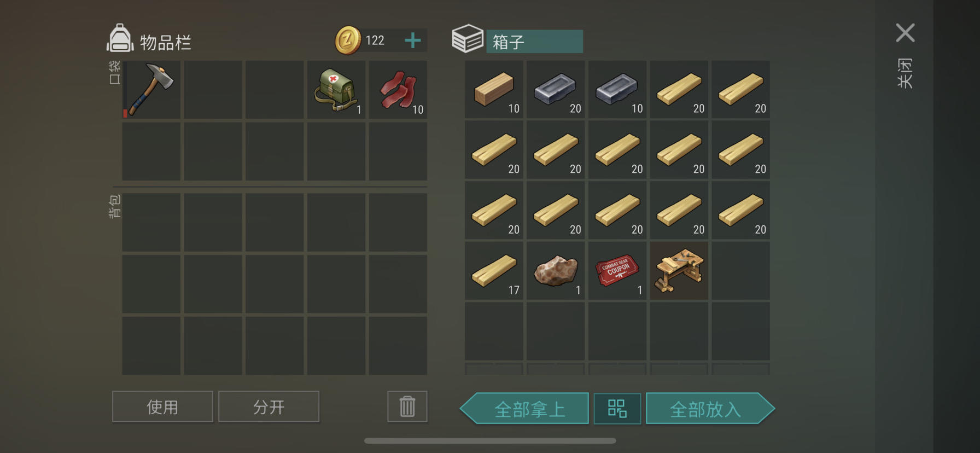Select the green first aid kit
The height and width of the screenshot is (453, 980).
pos(336,90)
